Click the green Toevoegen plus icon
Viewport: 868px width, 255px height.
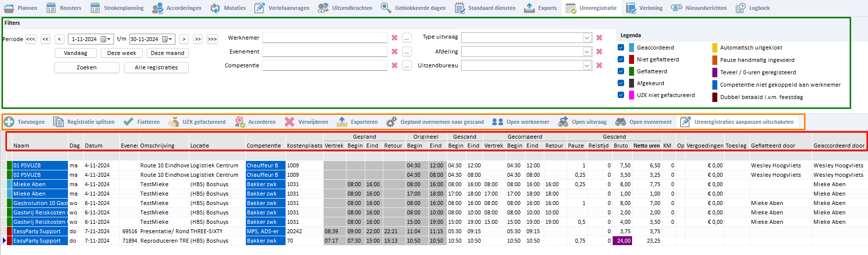9,122
